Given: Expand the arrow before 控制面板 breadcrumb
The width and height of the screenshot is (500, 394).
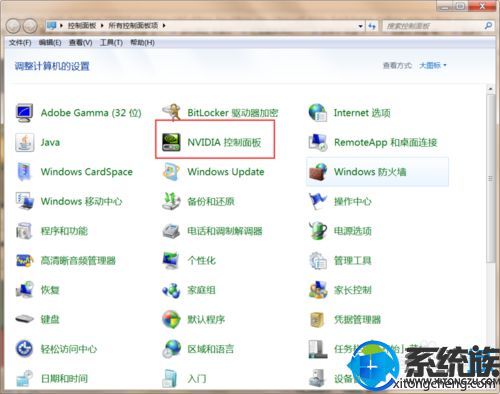Looking at the screenshot, I should tap(61, 25).
